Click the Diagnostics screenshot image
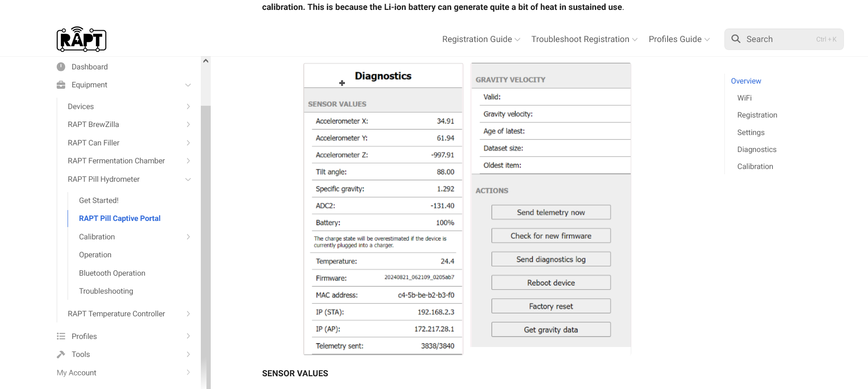The height and width of the screenshot is (389, 868). pyautogui.click(x=467, y=209)
